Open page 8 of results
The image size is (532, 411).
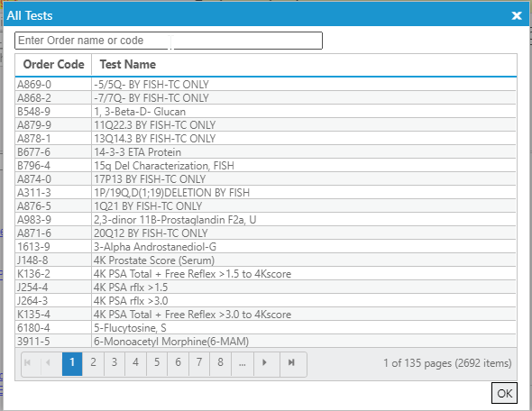pyautogui.click(x=221, y=363)
